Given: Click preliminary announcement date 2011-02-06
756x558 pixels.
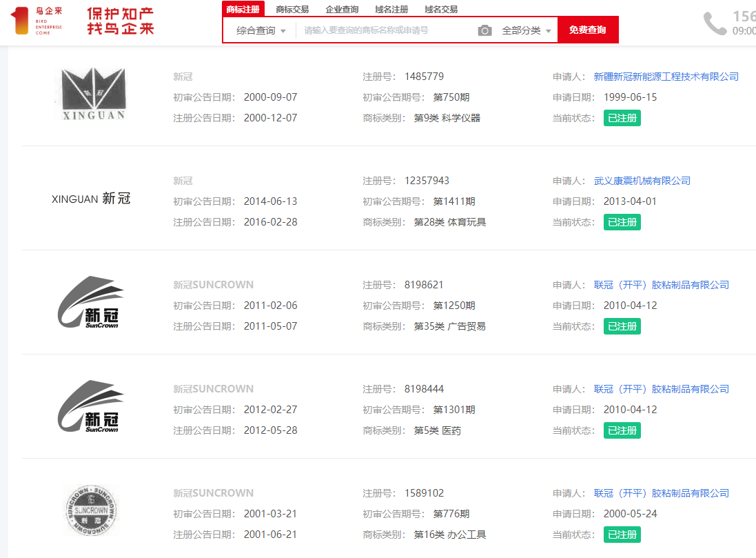Looking at the screenshot, I should (x=270, y=306).
